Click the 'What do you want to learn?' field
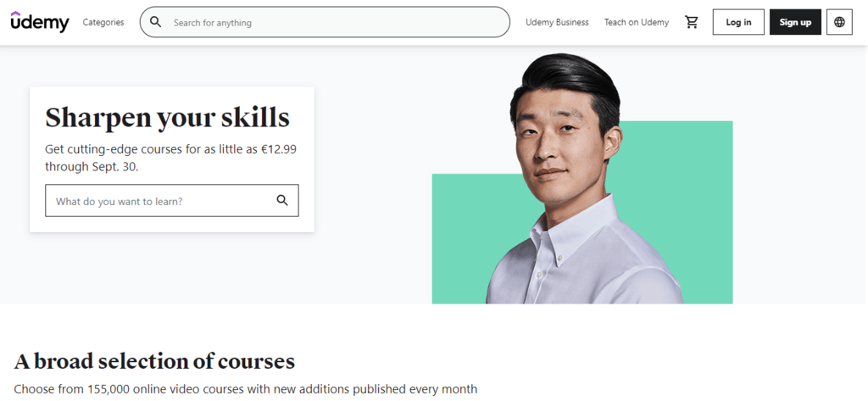Image resolution: width=868 pixels, height=401 pixels. (161, 201)
